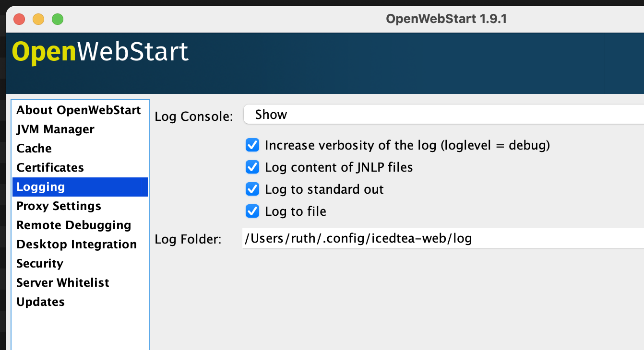
Task: Disable increased log verbosity checkbox
Action: (252, 145)
